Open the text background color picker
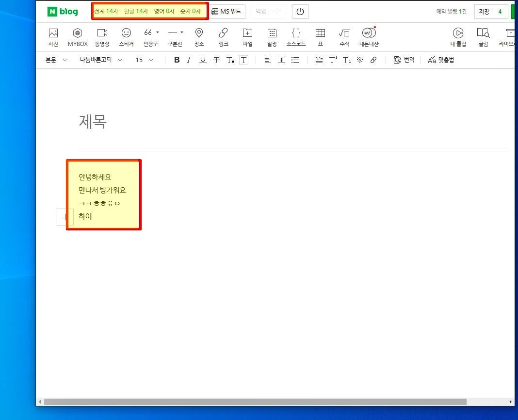This screenshot has width=518, height=420. (243, 60)
